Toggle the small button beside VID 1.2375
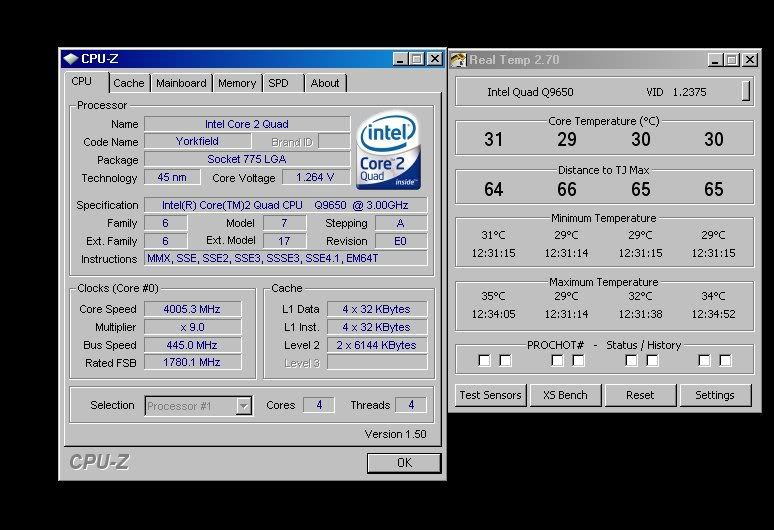 pos(746,91)
